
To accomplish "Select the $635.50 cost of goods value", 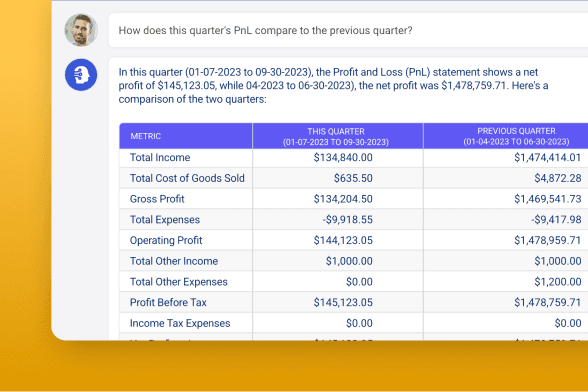I will [x=353, y=178].
